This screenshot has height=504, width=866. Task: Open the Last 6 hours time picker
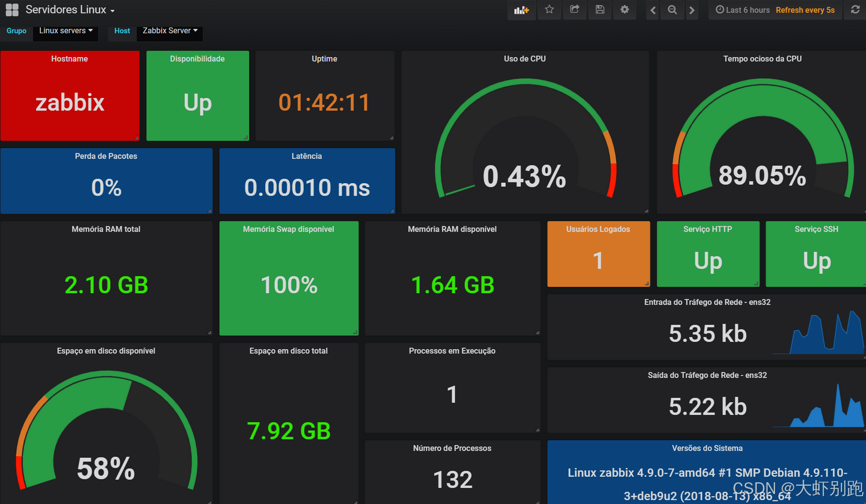742,10
